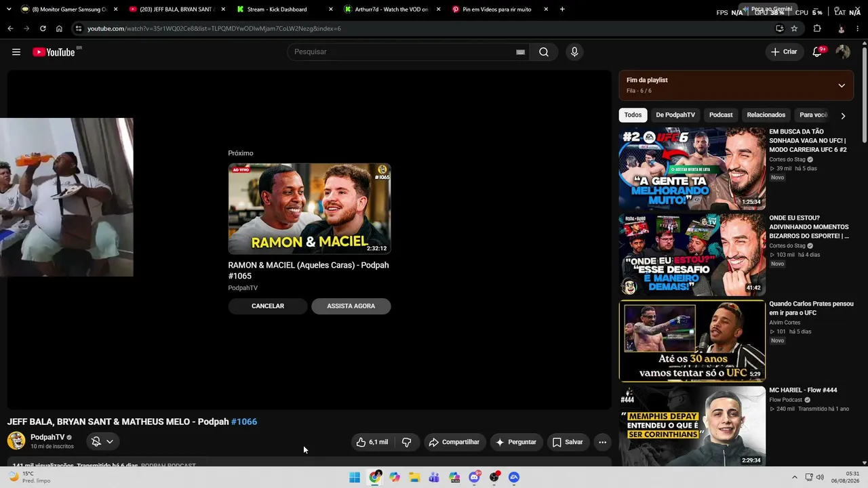Viewport: 868px width, 488px height.
Task: Cancel autoplay with the CANCELAR button
Action: coord(268,306)
